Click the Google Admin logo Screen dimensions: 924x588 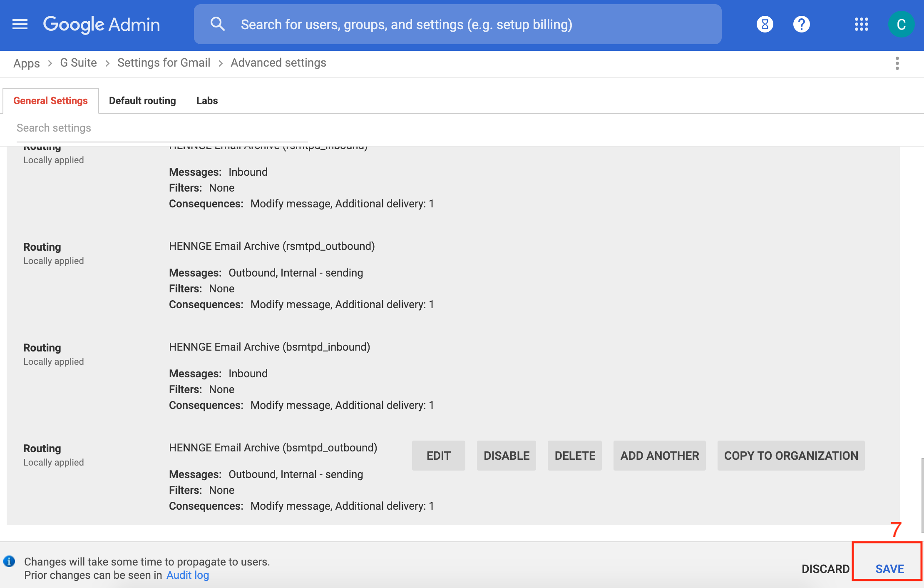pyautogui.click(x=102, y=25)
